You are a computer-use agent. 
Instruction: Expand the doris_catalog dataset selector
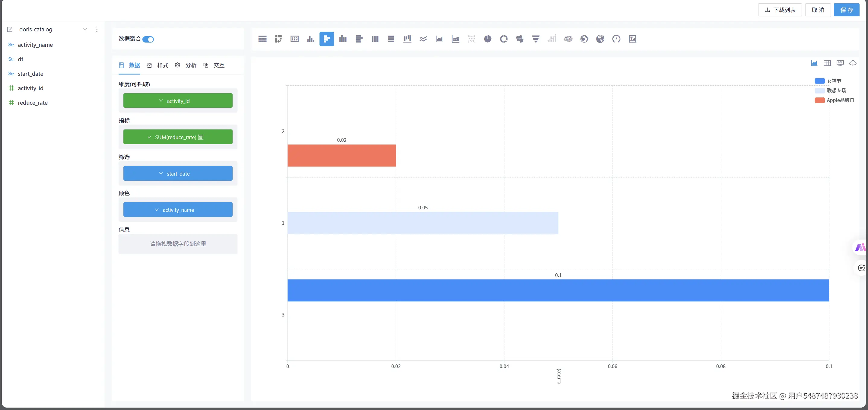(x=85, y=29)
